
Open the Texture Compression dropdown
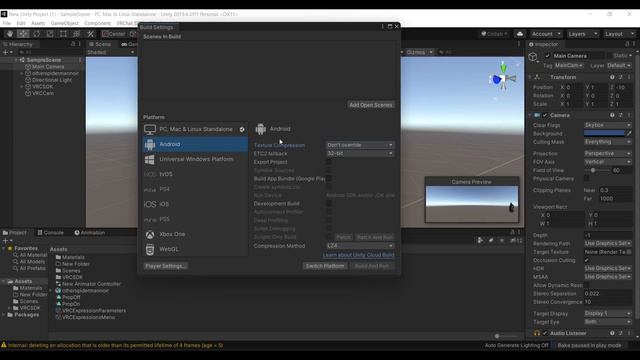[360, 145]
